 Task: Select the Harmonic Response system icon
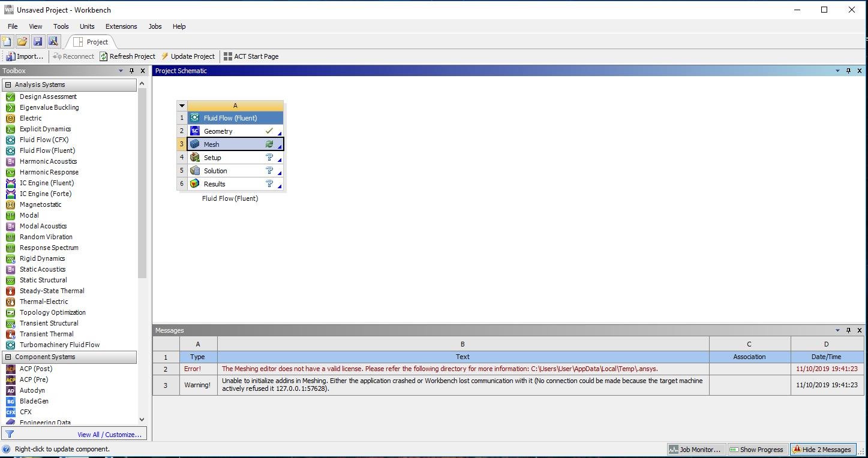10,172
